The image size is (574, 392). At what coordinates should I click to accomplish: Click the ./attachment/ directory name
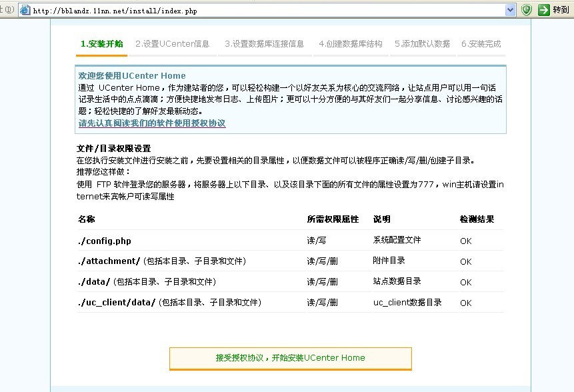point(109,261)
